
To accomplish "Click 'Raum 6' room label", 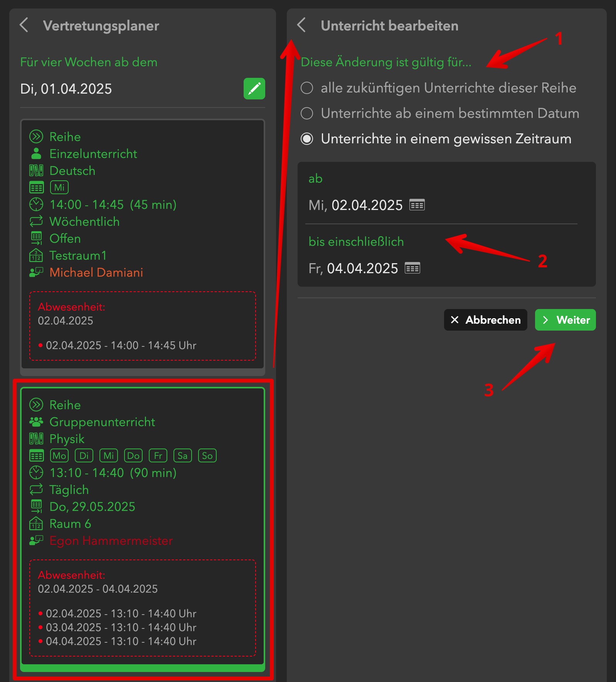I will [x=70, y=524].
